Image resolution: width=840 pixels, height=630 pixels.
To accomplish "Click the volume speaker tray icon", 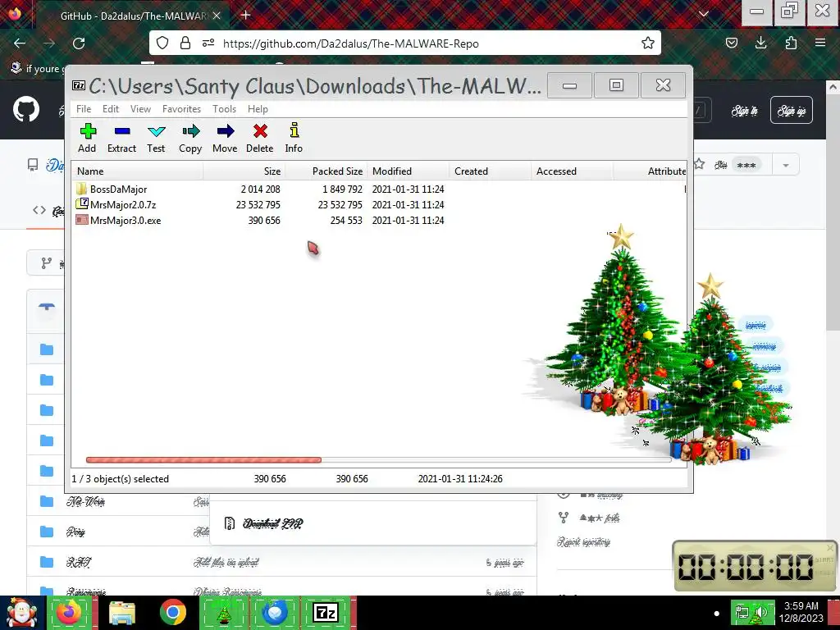I will [762, 613].
